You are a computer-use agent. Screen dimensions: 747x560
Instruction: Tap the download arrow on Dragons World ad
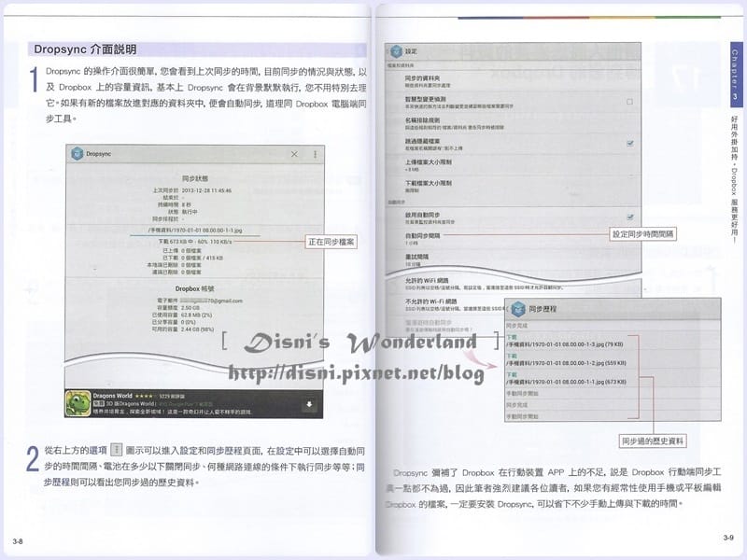click(x=309, y=404)
